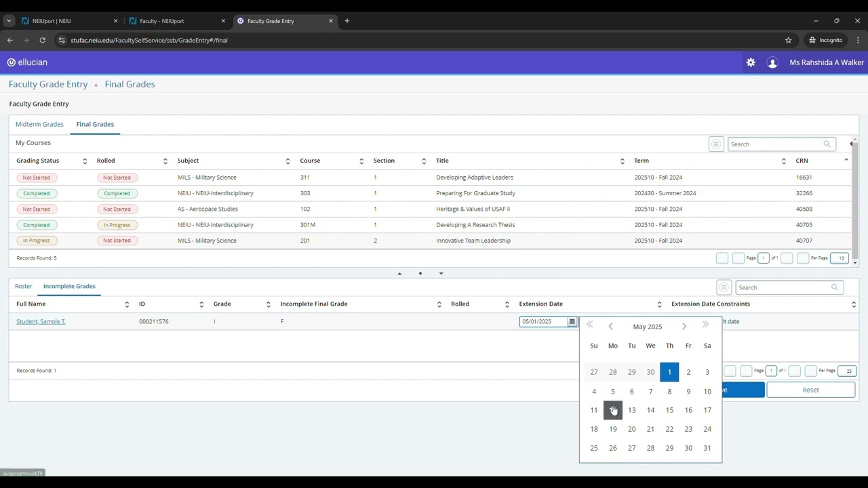This screenshot has height=488, width=868.
Task: Collapse the My Courses side panel arrow
Action: pyautogui.click(x=851, y=144)
